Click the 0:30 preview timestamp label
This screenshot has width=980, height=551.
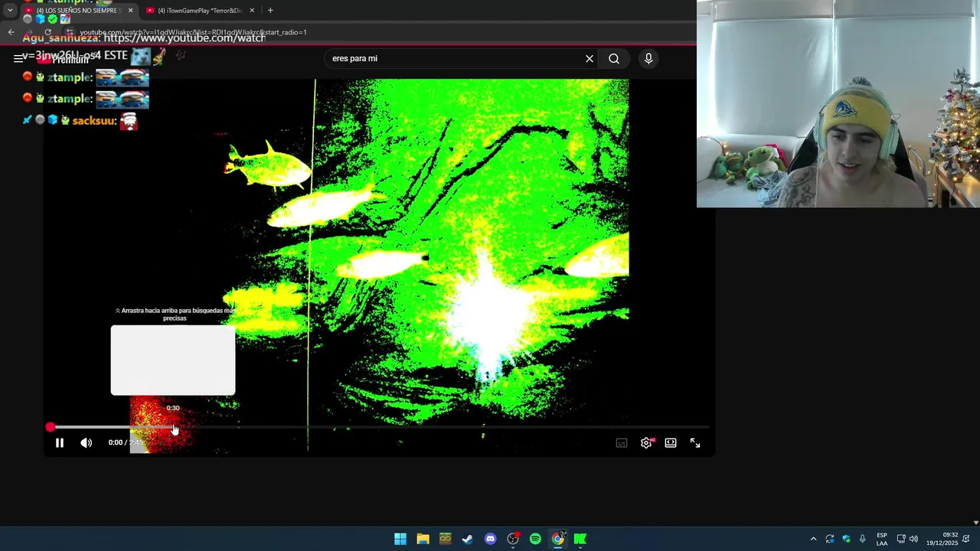pos(173,408)
